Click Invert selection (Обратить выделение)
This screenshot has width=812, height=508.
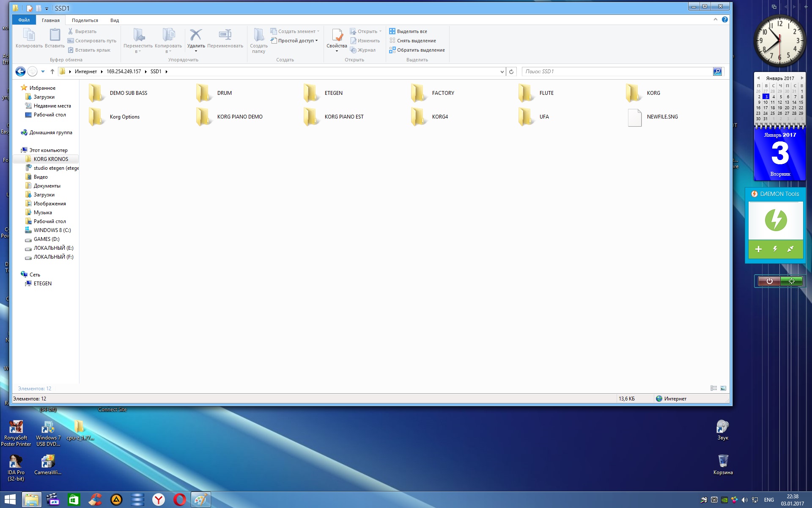click(x=420, y=50)
